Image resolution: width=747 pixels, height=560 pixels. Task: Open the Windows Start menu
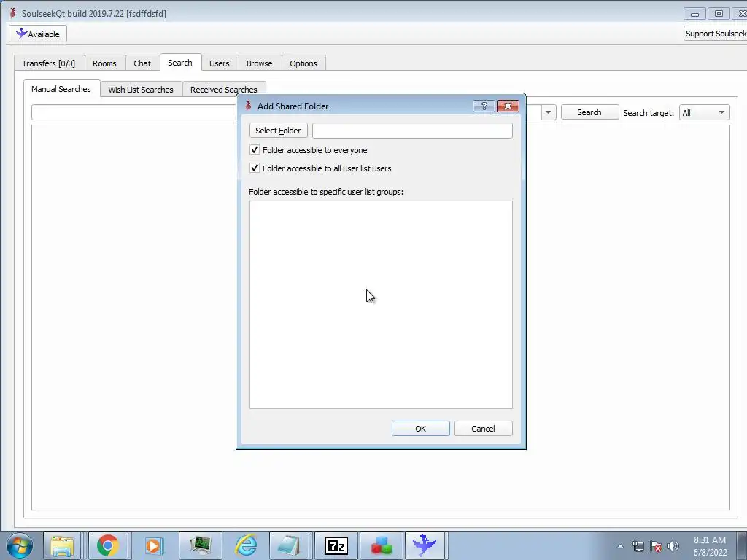coord(20,545)
